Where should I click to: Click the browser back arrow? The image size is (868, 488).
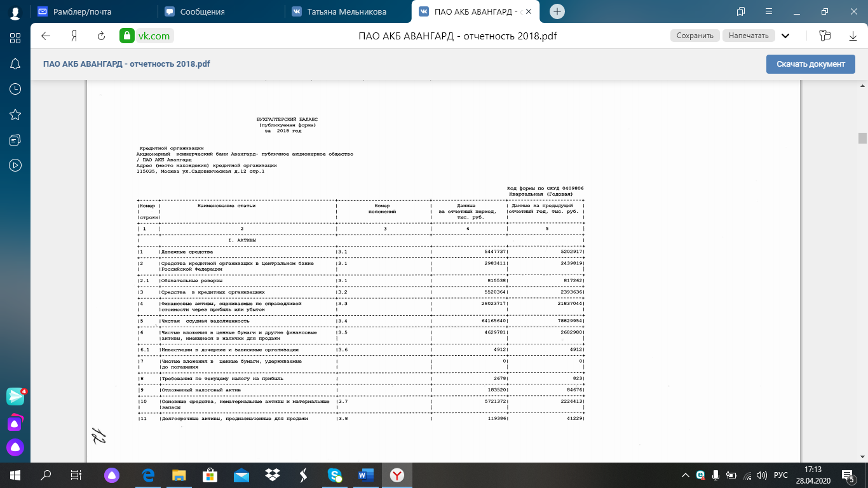46,36
